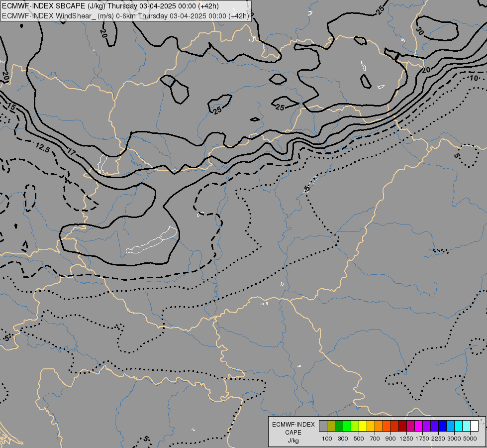Screen dimensions: 487x448
Task: Select the 900 legend tick label
Action: tap(390, 439)
